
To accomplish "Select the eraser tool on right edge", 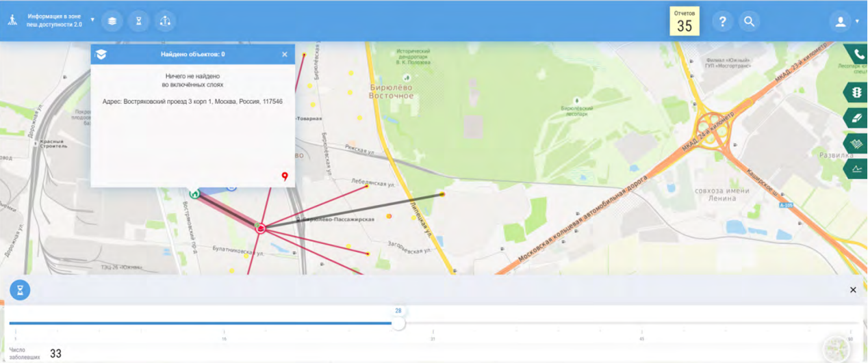I will tap(856, 118).
